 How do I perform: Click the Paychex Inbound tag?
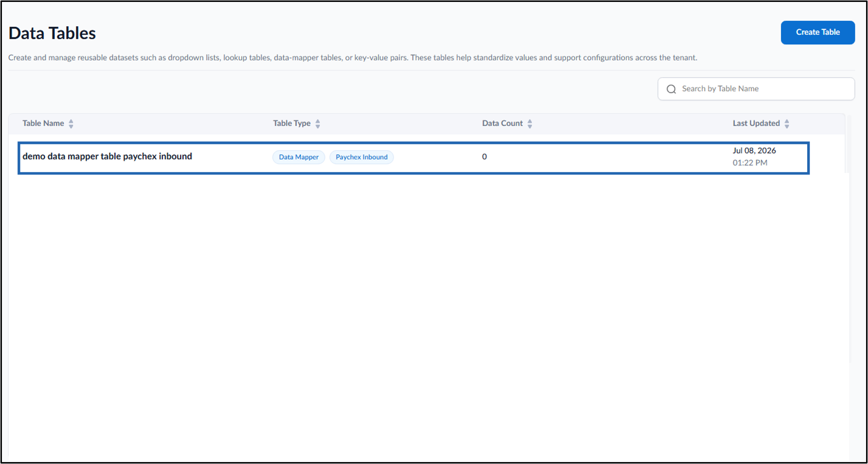[362, 157]
